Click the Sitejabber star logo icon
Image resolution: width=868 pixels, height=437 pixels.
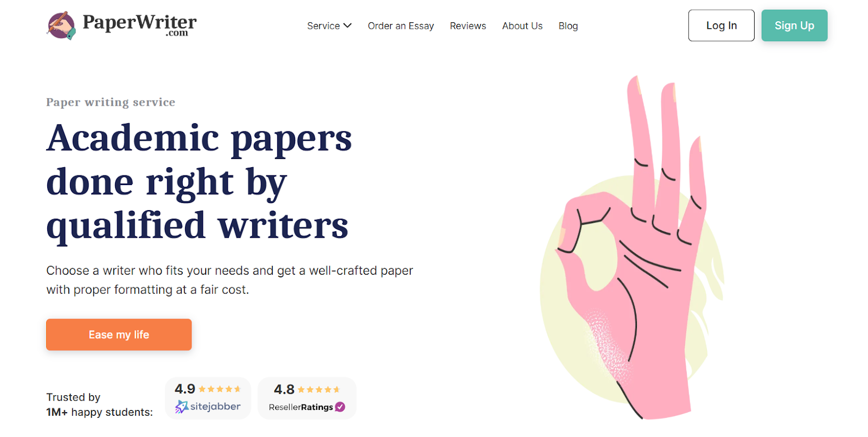pos(182,407)
